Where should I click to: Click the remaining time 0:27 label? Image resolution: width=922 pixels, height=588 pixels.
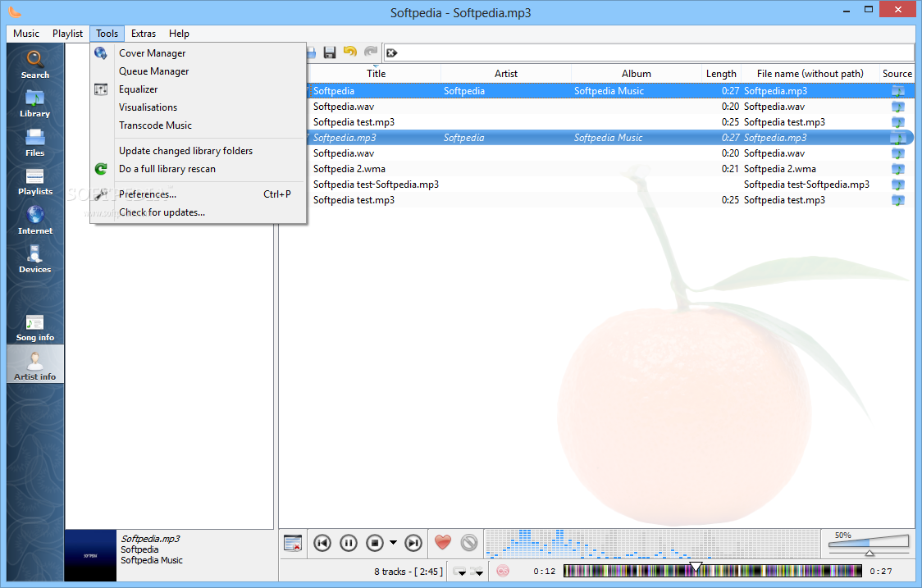(x=881, y=571)
